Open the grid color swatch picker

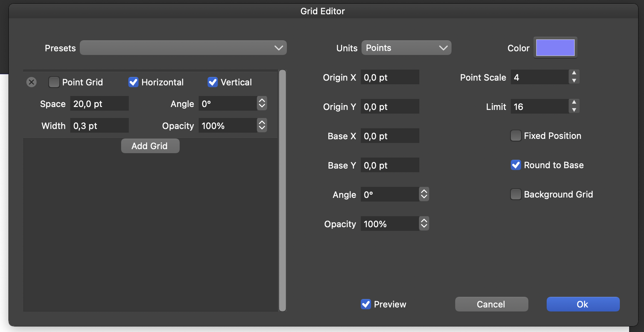(555, 48)
